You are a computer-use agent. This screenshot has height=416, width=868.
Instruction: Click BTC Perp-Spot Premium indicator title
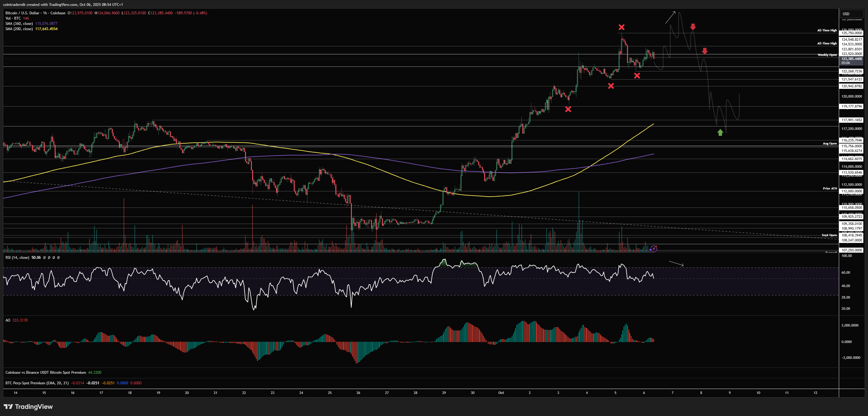(x=37, y=383)
